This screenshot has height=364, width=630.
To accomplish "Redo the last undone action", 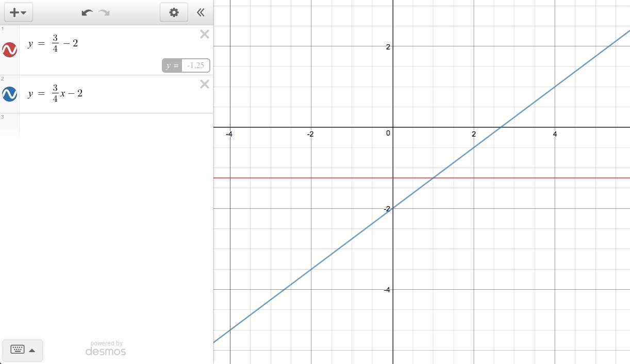I will pos(104,12).
